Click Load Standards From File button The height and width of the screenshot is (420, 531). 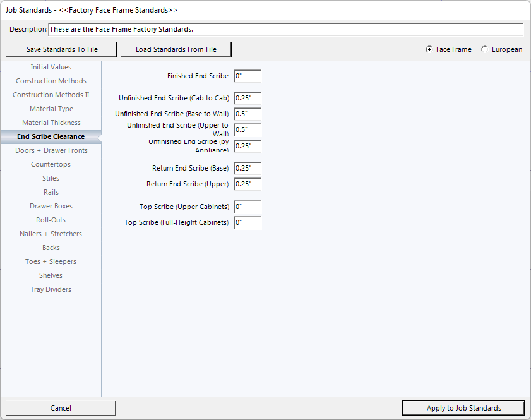point(176,49)
